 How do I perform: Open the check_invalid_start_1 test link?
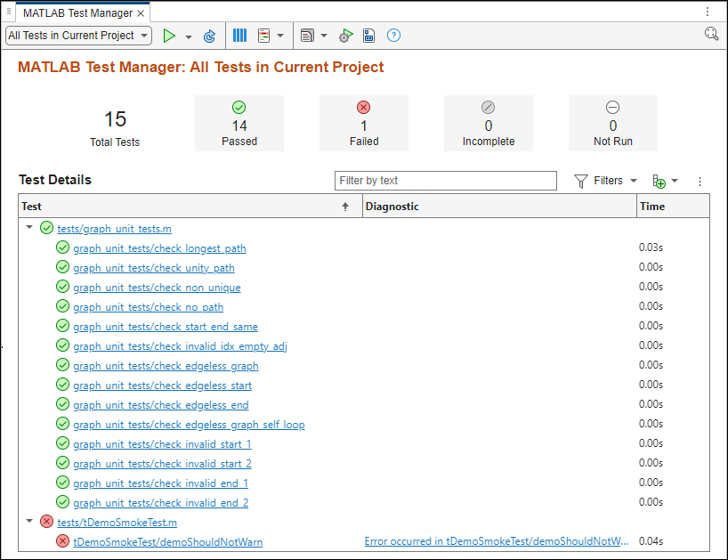coord(163,444)
